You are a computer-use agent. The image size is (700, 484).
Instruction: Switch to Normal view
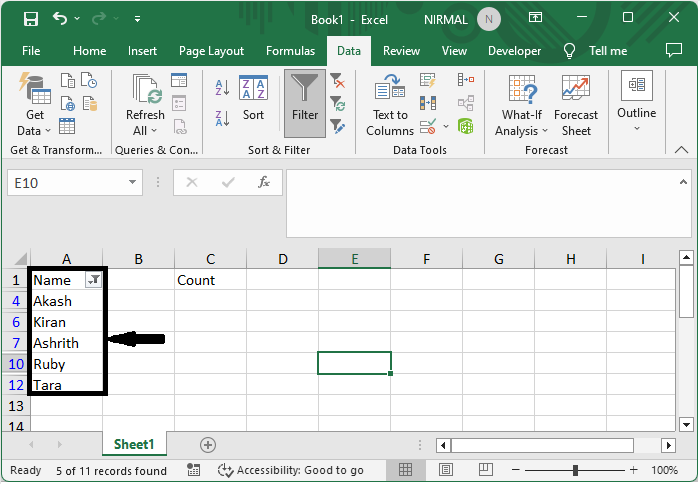tap(405, 470)
